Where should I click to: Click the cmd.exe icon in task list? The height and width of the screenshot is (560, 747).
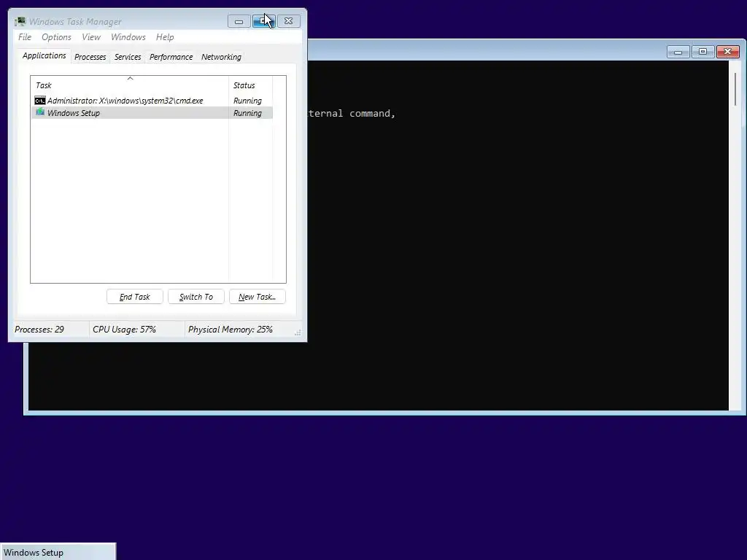click(40, 101)
